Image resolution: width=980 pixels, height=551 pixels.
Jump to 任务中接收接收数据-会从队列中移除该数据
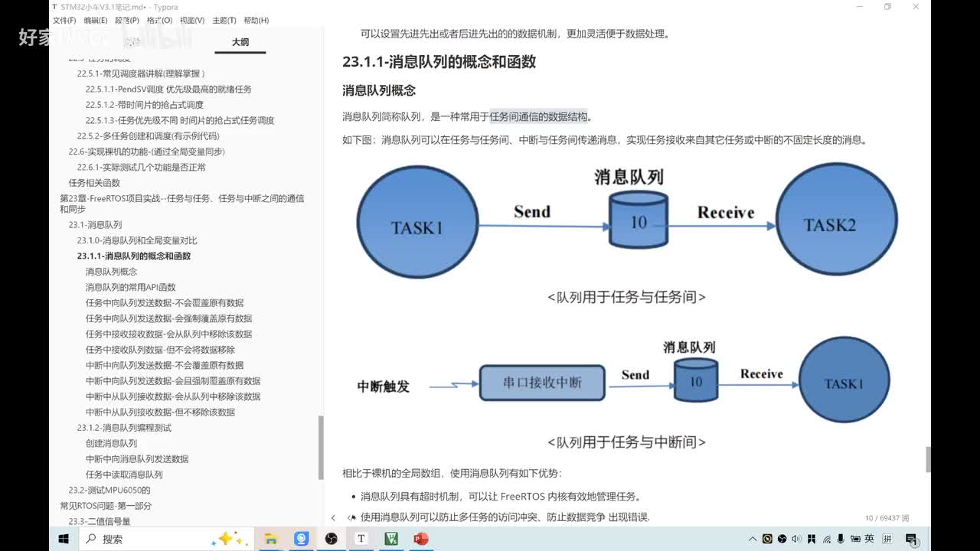point(168,334)
